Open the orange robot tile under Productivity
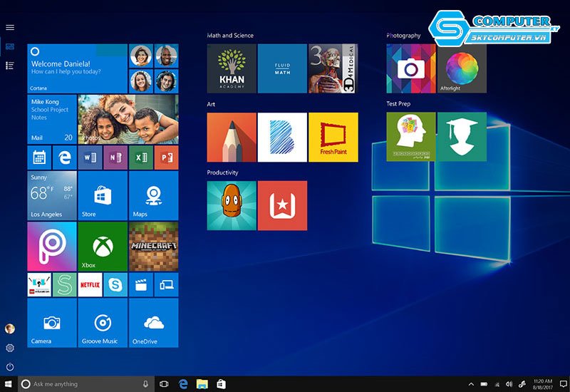Screen dimensions: 570x392 [232, 205]
